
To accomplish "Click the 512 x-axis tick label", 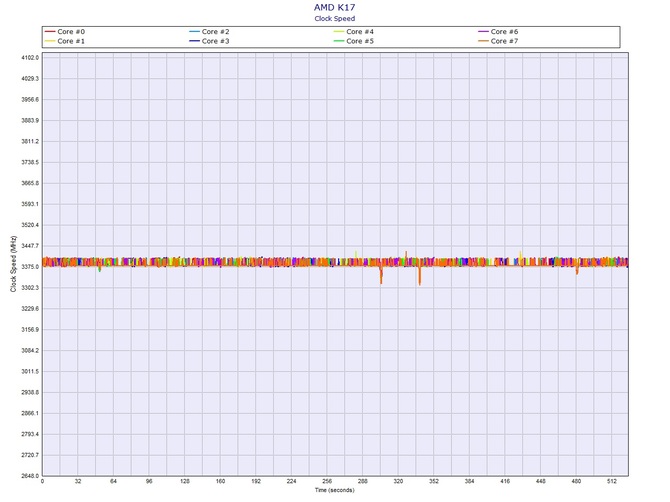I will tap(612, 481).
